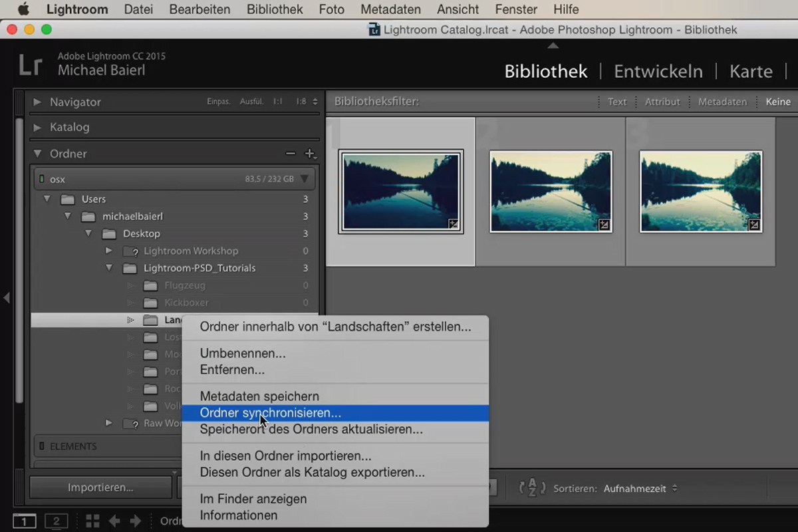Expand the Katalog panel

(x=37, y=127)
